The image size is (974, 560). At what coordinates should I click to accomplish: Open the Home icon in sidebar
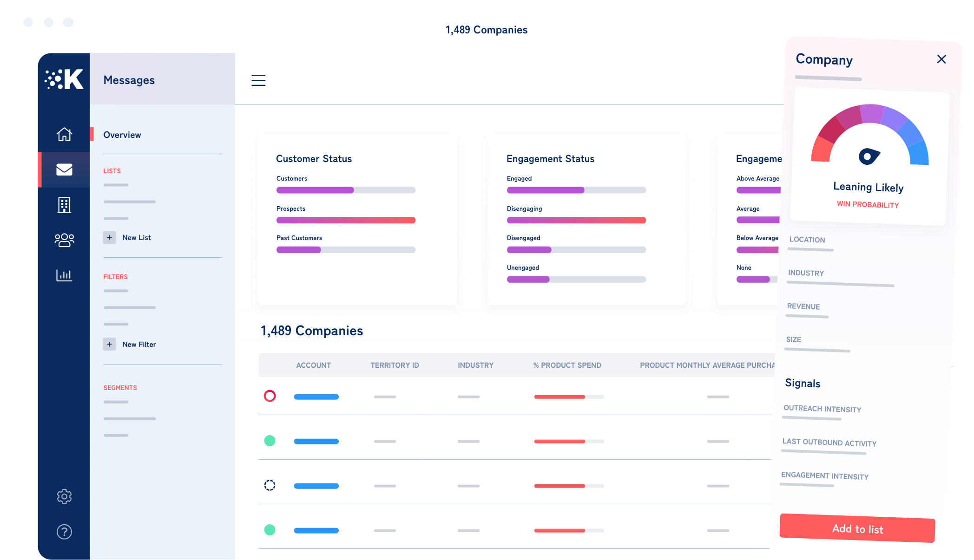pyautogui.click(x=64, y=134)
